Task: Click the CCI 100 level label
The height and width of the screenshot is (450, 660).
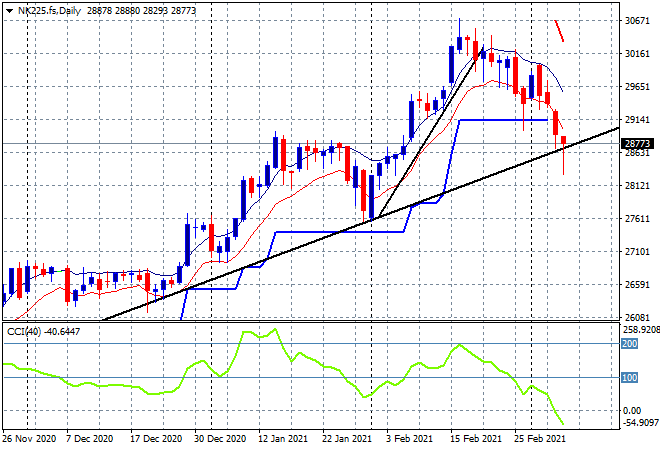Action: (x=632, y=377)
